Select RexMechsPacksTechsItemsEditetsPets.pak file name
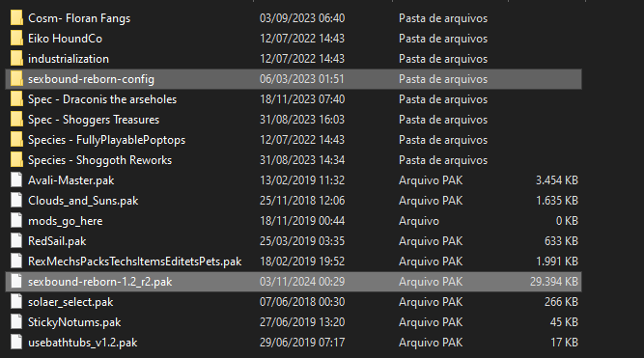 tap(135, 262)
